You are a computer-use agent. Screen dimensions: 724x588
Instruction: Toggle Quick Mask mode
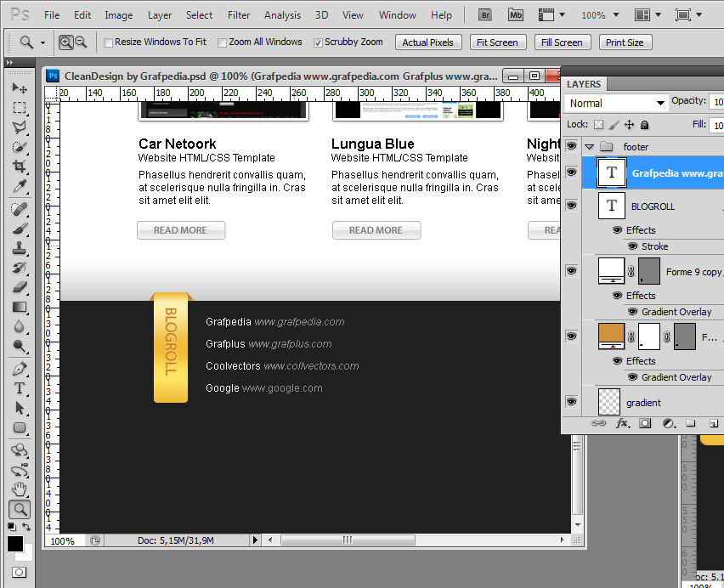(19, 573)
